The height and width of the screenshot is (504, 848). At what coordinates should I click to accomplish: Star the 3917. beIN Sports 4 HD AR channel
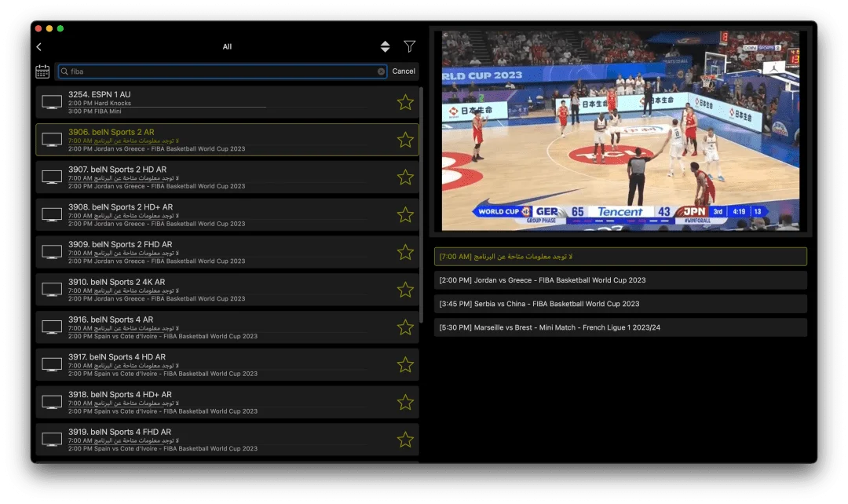pyautogui.click(x=405, y=365)
